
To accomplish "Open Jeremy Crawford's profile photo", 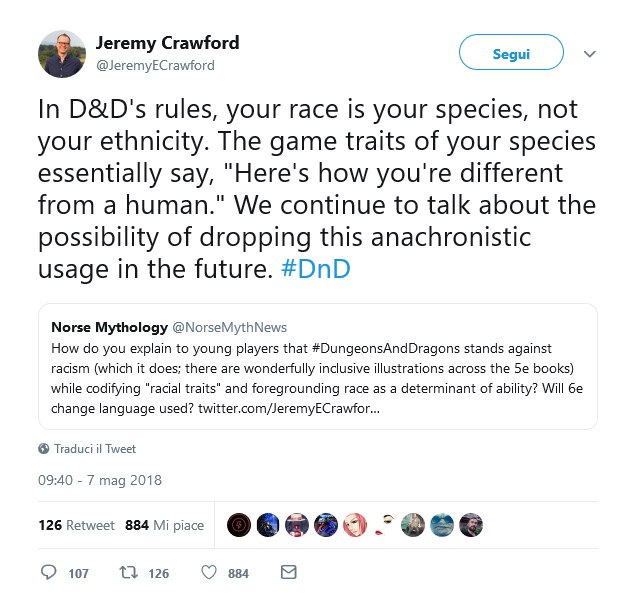I will (x=62, y=53).
